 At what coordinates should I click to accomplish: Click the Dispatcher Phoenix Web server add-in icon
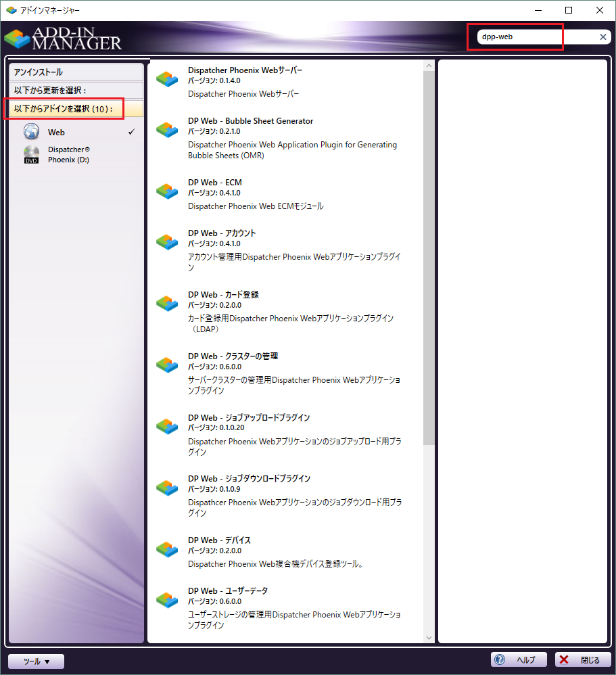point(167,79)
